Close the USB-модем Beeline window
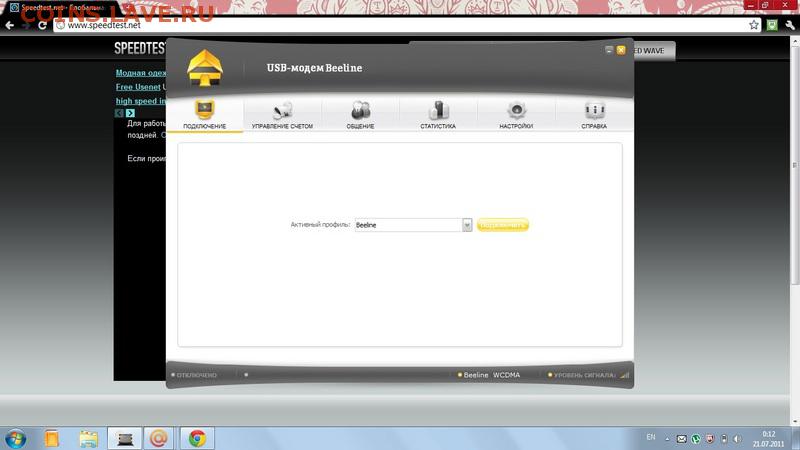Viewport: 800px width, 450px height. point(621,50)
